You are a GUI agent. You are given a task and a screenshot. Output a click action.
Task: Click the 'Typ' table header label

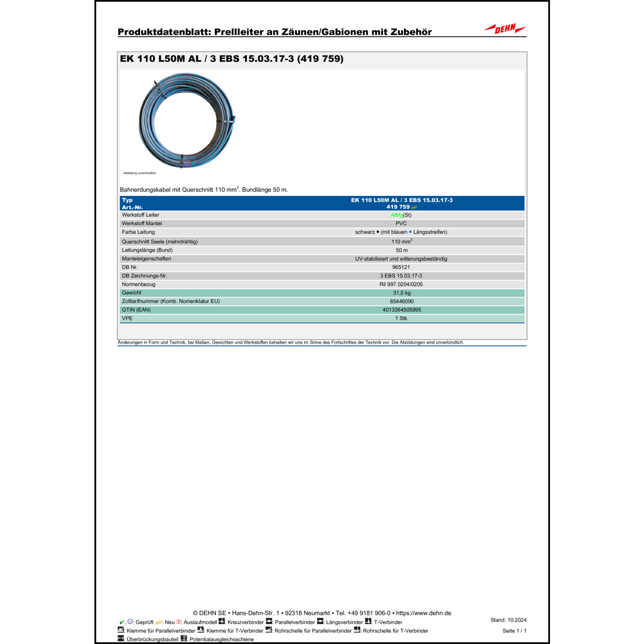(x=127, y=200)
